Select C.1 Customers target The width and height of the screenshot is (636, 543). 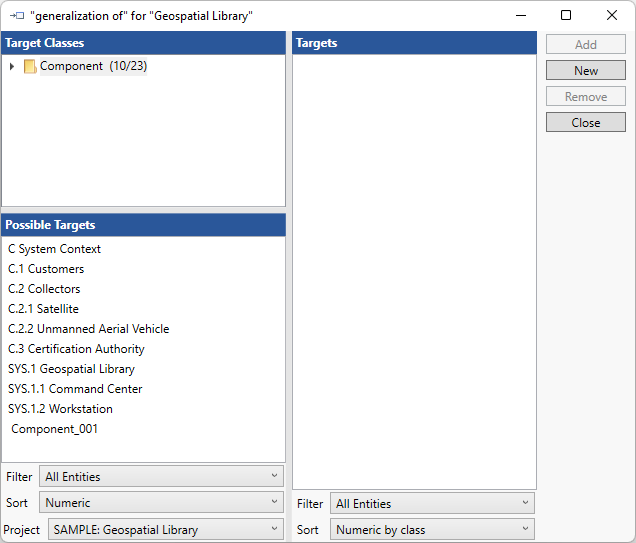pos(46,269)
